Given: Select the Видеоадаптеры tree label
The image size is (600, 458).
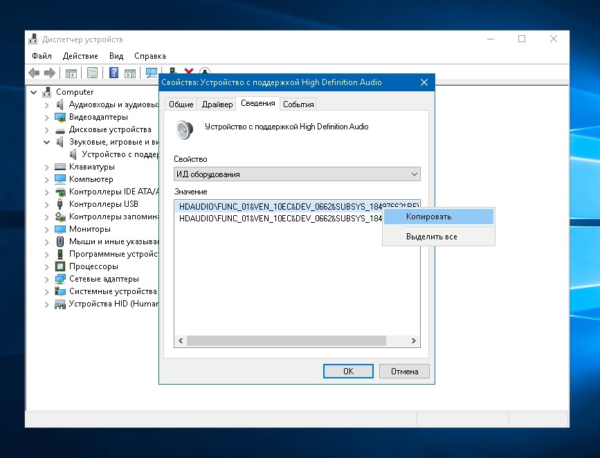Looking at the screenshot, I should click(x=98, y=117).
